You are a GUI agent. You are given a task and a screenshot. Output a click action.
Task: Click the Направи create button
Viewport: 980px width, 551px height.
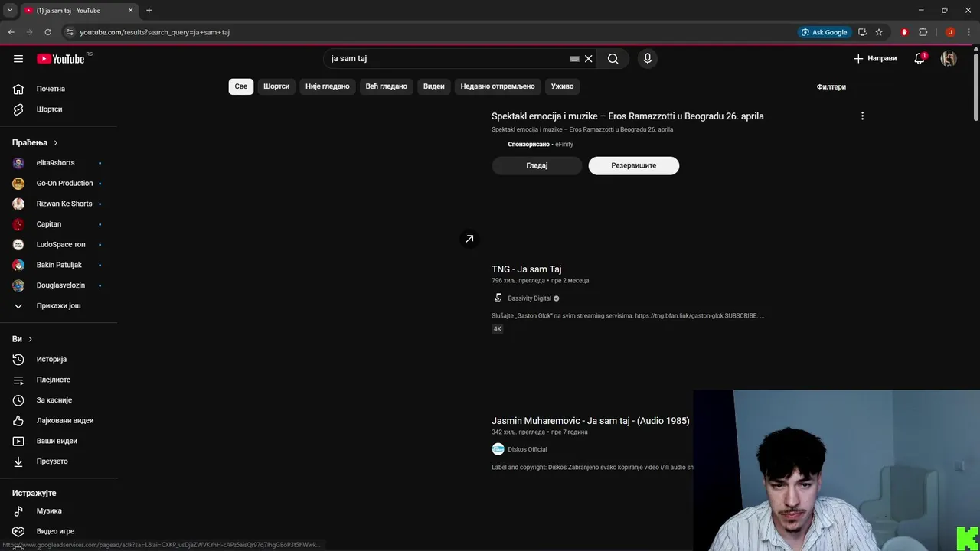[875, 59]
